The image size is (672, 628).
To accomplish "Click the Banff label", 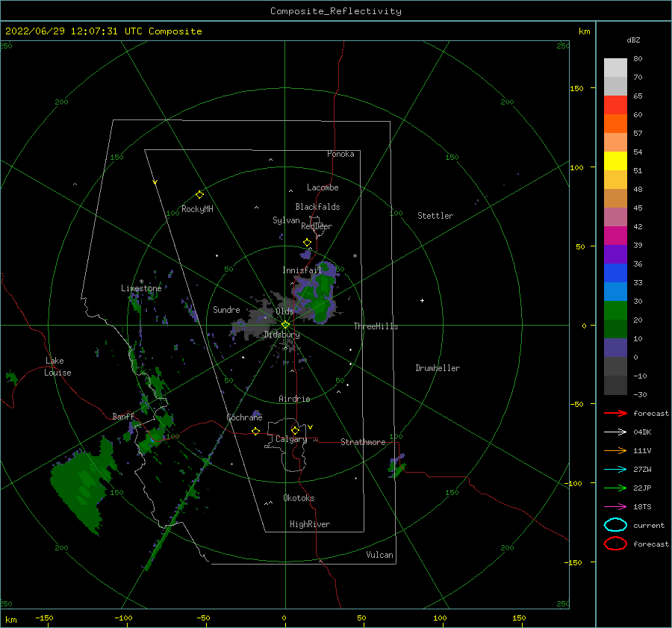I will coord(123,416).
